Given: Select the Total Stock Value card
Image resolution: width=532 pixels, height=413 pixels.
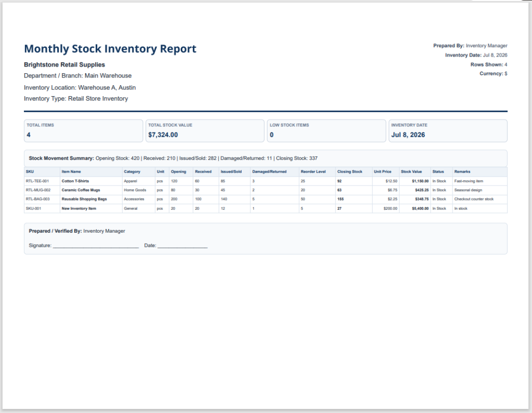Looking at the screenshot, I should click(205, 130).
